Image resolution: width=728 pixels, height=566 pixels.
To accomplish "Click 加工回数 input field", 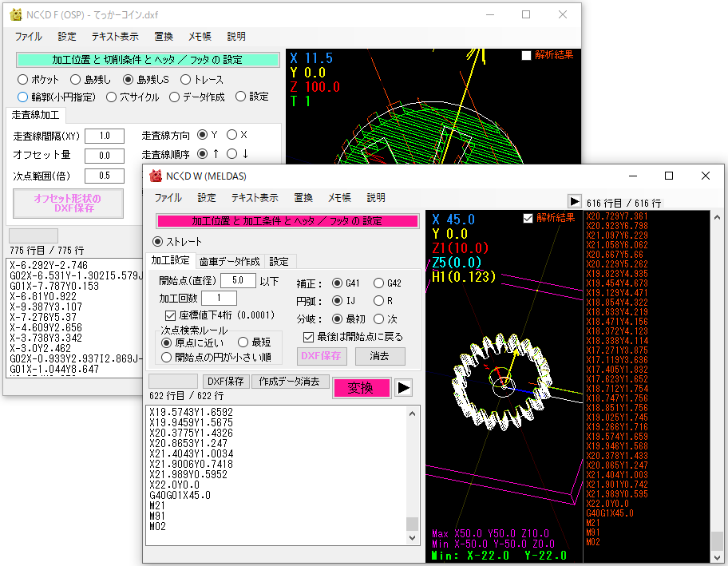I will pos(220,298).
